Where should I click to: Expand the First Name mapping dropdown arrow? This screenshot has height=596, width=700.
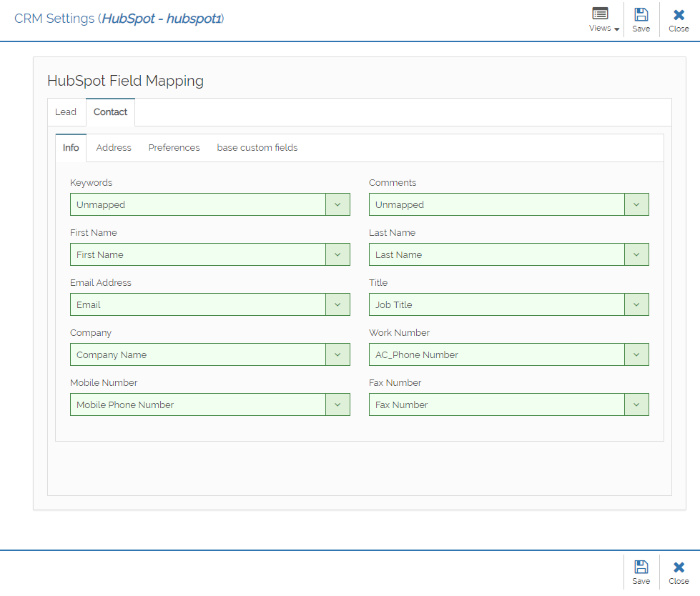[x=337, y=254]
